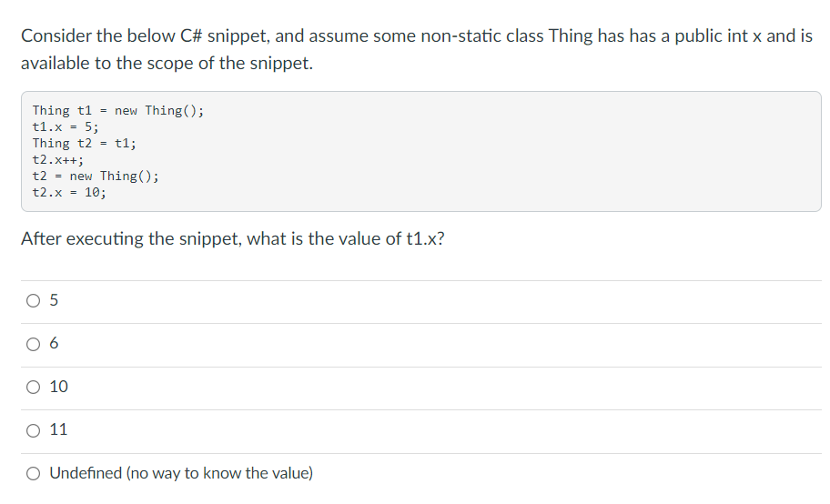Click the code line "t2 = new Thing();"
The height and width of the screenshot is (504, 830).
point(96,176)
